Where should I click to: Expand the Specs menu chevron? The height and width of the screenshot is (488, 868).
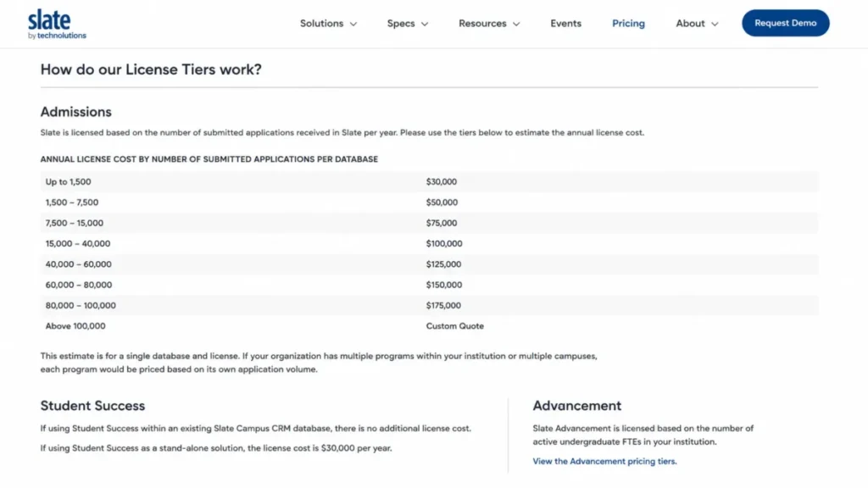(x=425, y=24)
